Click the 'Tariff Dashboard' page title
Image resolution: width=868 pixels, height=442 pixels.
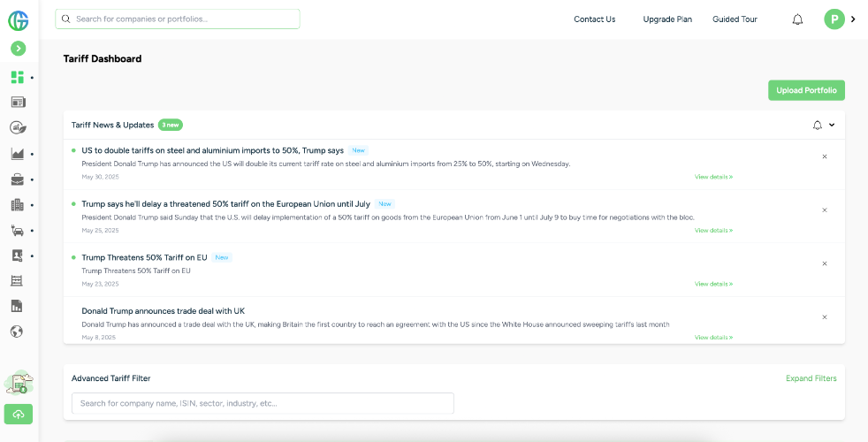tap(103, 58)
